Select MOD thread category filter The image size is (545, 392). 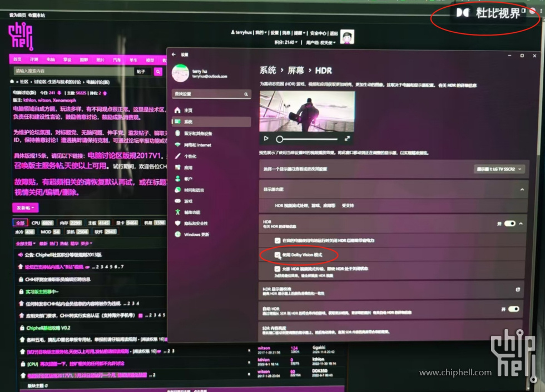click(x=51, y=232)
